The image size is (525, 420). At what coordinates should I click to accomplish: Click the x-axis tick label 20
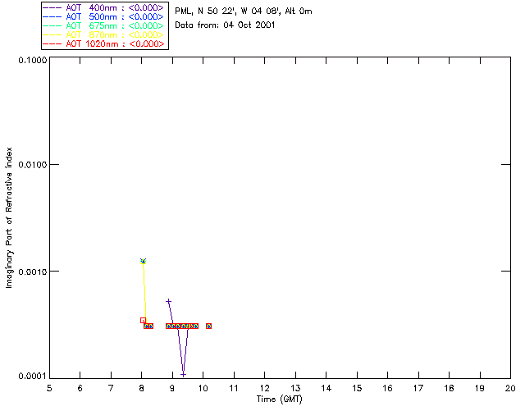(510, 388)
